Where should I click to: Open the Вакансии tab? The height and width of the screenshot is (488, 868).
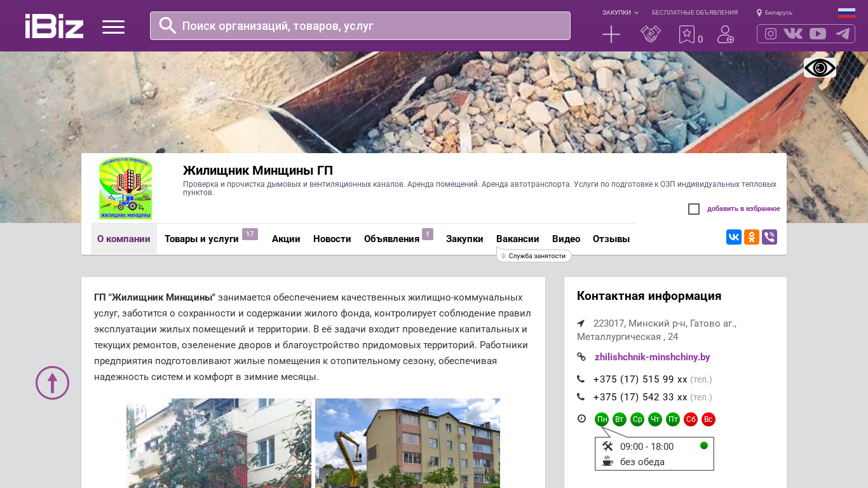(x=518, y=239)
